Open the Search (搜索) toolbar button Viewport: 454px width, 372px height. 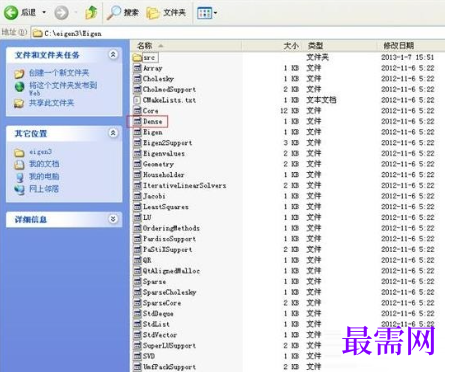pyautogui.click(x=123, y=13)
